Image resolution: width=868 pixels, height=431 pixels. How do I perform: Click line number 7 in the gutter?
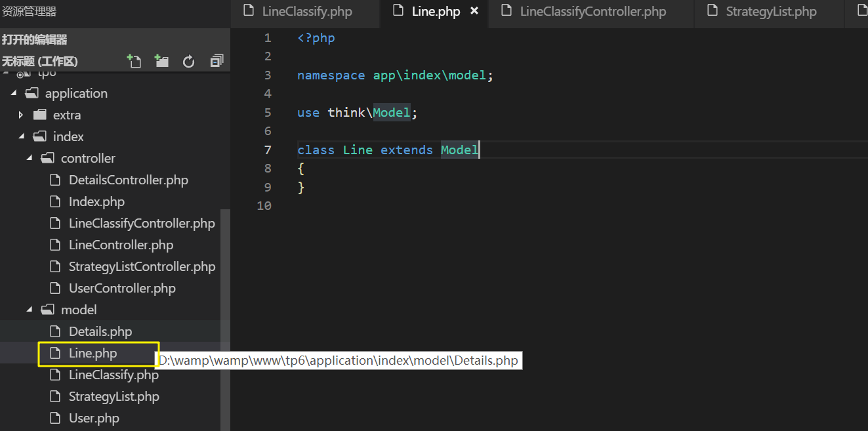268,150
